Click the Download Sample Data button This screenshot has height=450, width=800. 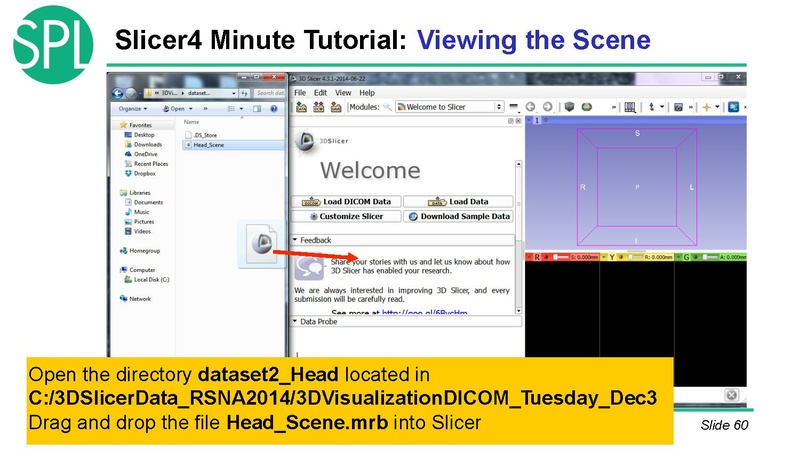pyautogui.click(x=458, y=216)
